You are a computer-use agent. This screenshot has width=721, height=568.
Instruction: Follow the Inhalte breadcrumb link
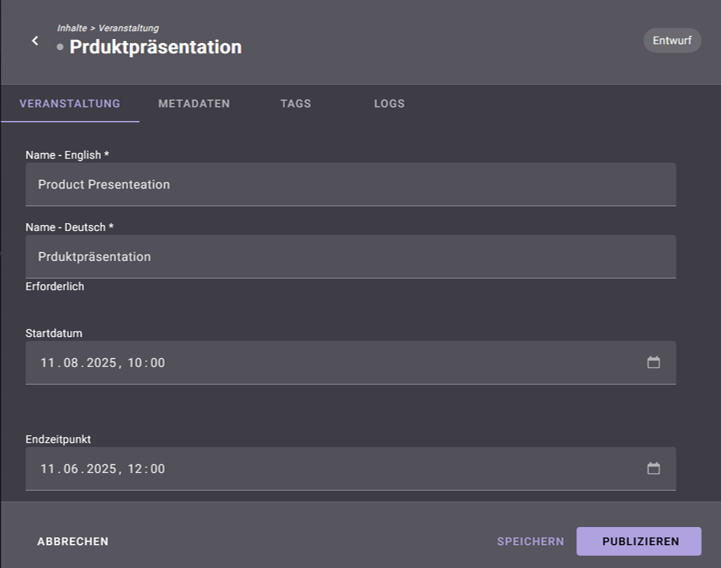tap(72, 28)
